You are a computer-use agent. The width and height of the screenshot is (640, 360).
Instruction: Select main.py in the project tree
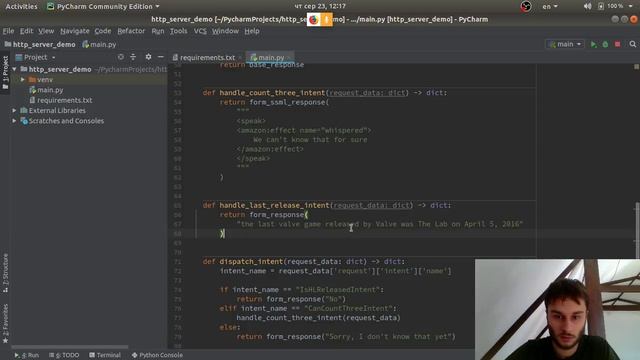coord(50,90)
